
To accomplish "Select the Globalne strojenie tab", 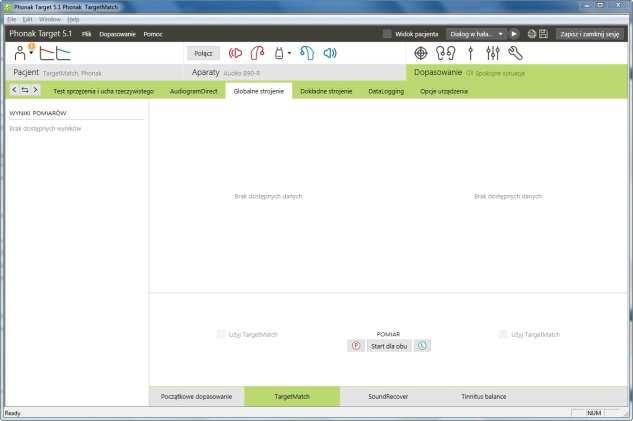I will click(x=259, y=91).
